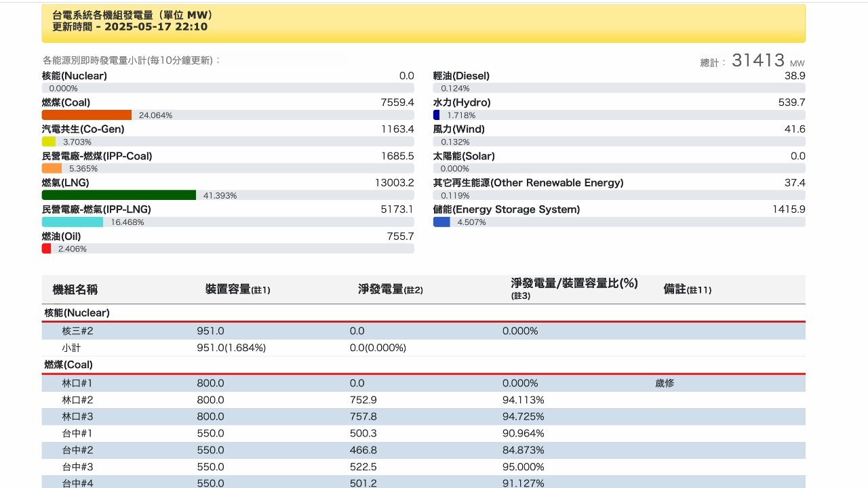Click the 94.725% ratio cell
This screenshot has height=488, width=868.
[x=524, y=416]
